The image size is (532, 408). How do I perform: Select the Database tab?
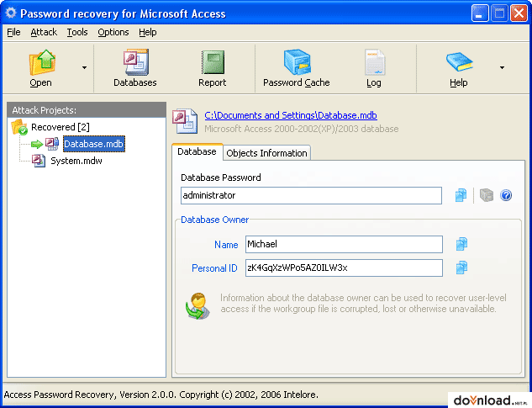point(197,151)
